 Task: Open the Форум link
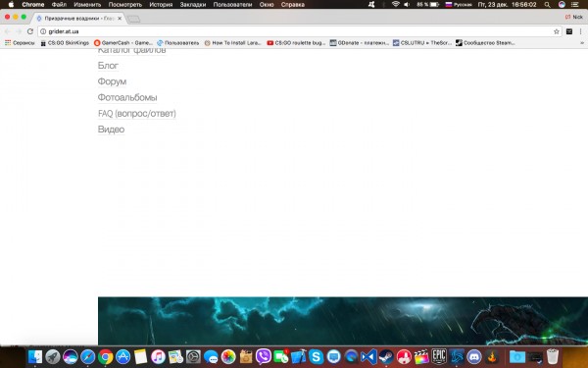click(112, 81)
